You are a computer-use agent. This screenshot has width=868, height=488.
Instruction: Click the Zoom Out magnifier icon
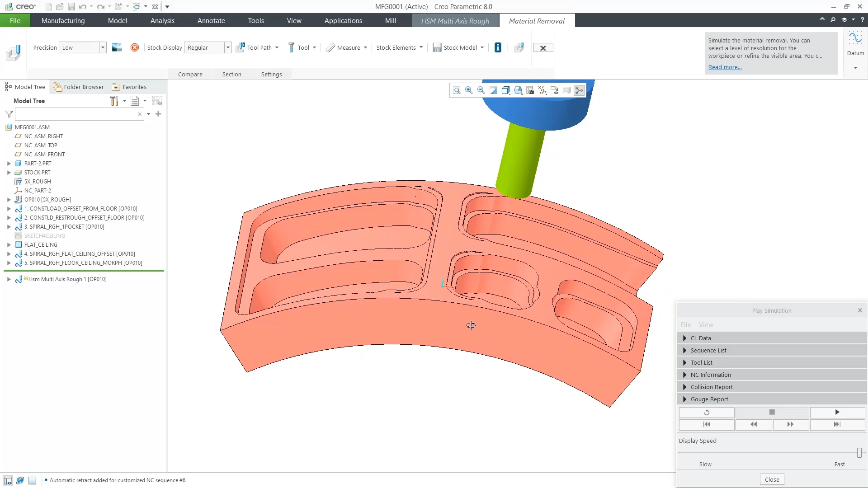pos(481,90)
